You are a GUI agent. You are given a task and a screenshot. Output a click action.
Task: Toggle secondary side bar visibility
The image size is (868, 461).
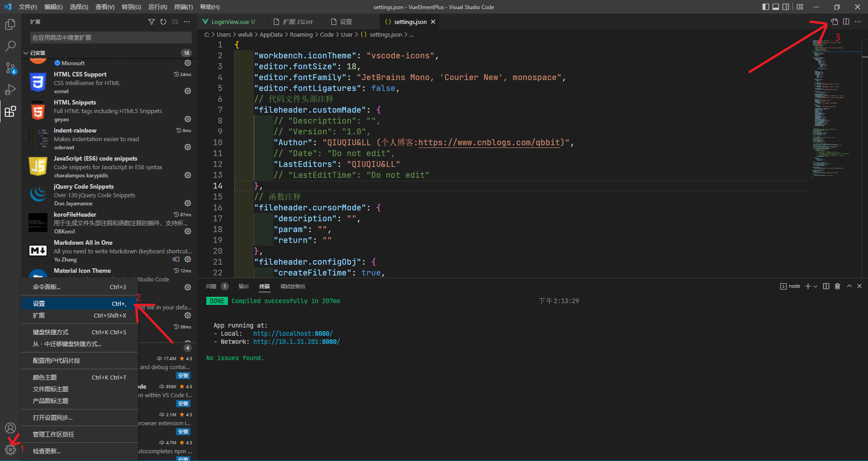point(786,7)
